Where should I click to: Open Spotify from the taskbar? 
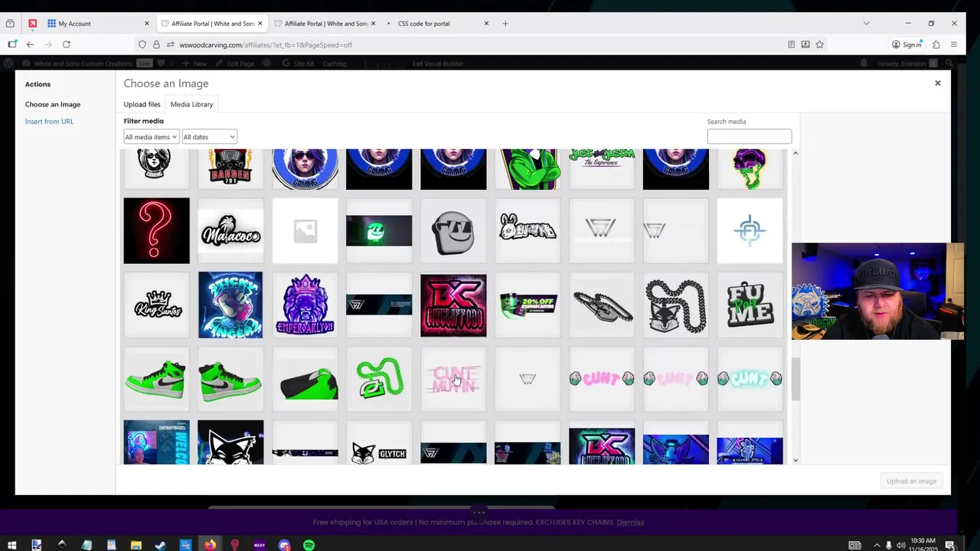pyautogui.click(x=309, y=545)
